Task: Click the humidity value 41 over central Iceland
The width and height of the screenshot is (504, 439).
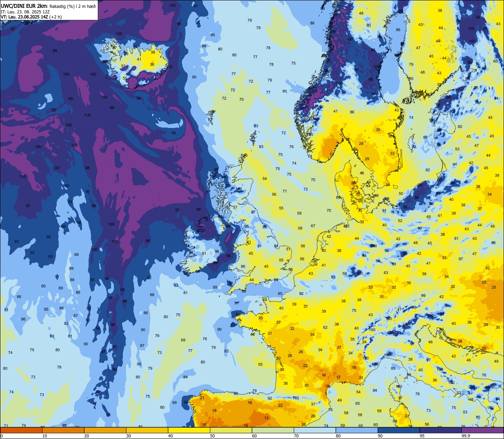Action: coord(139,59)
